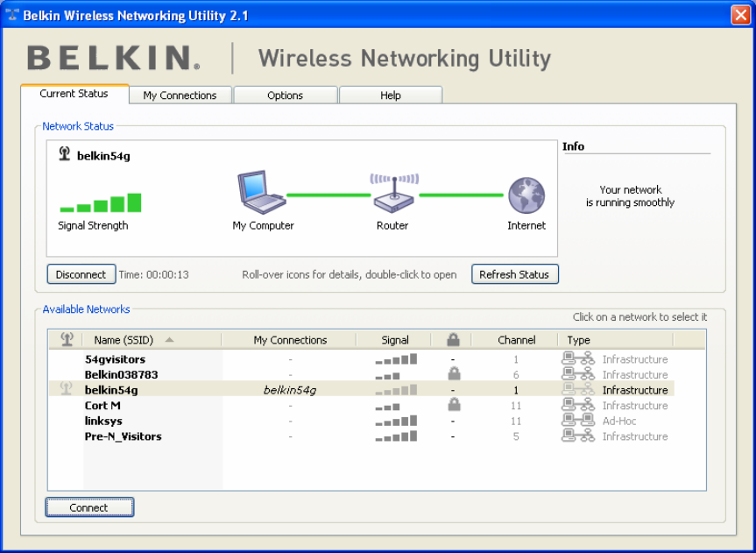
Task: Click the green Signal Strength bars
Action: [x=100, y=202]
